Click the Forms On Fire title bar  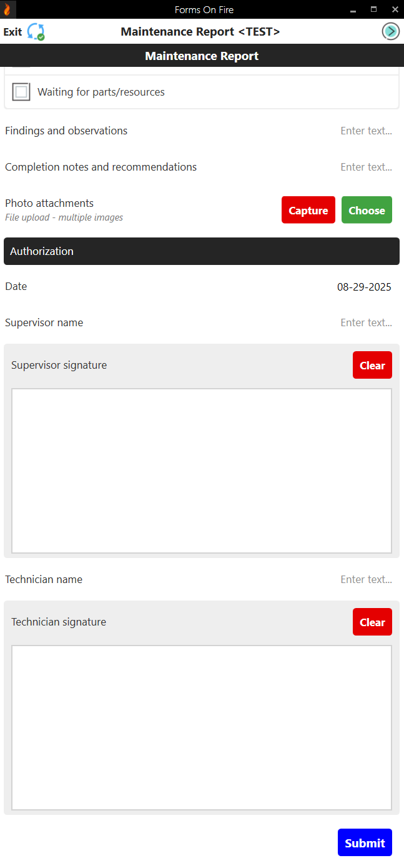coord(204,9)
